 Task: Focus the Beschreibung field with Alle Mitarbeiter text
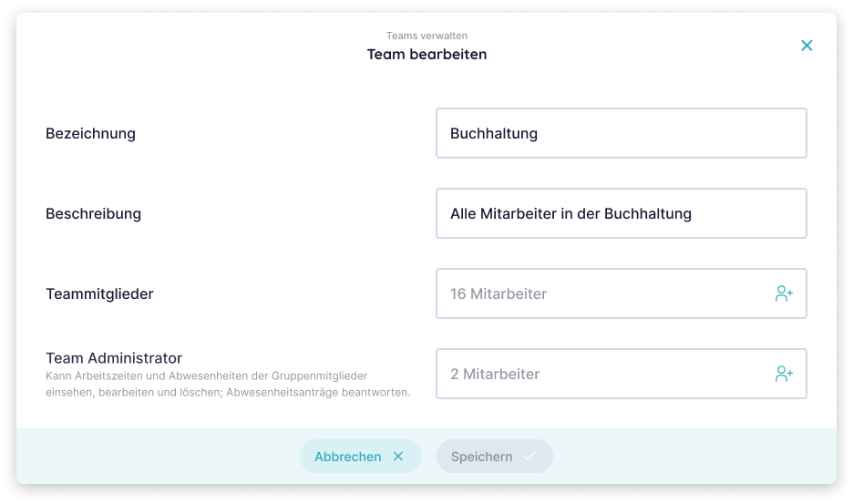pos(621,213)
